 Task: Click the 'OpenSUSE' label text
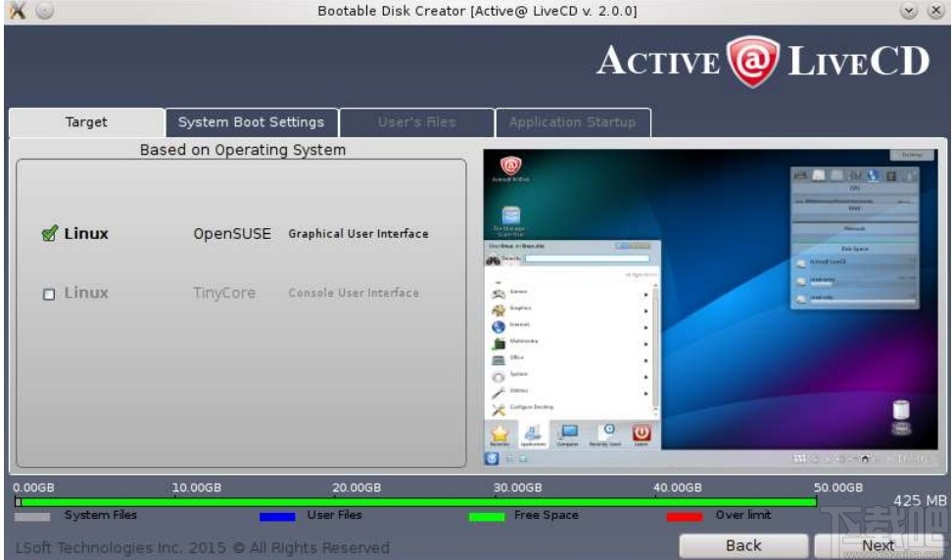tap(232, 234)
